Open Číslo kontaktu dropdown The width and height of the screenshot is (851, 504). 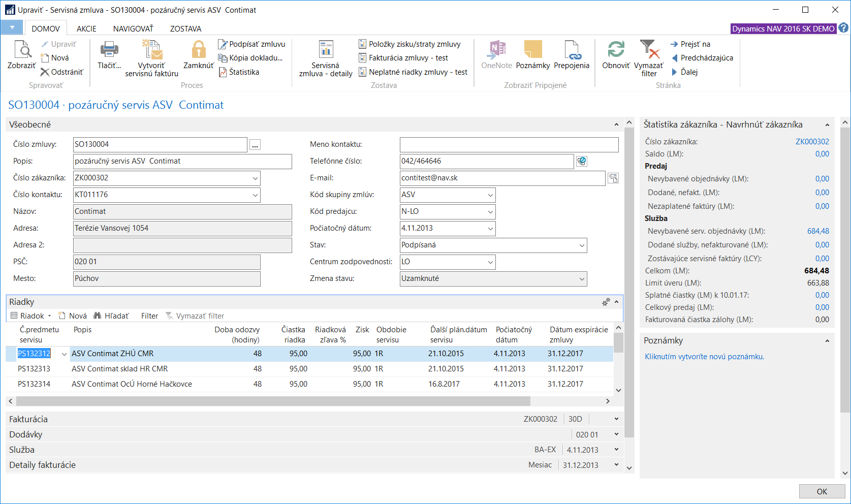[x=255, y=195]
